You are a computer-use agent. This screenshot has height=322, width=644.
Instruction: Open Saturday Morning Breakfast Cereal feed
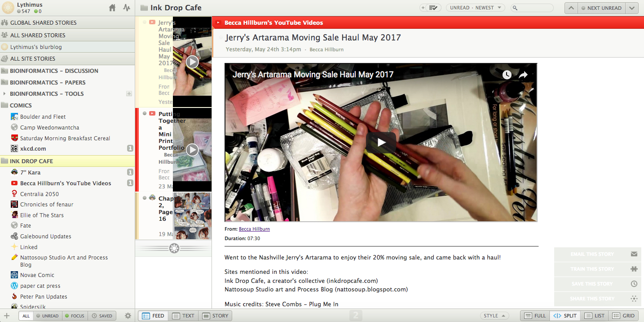point(65,138)
